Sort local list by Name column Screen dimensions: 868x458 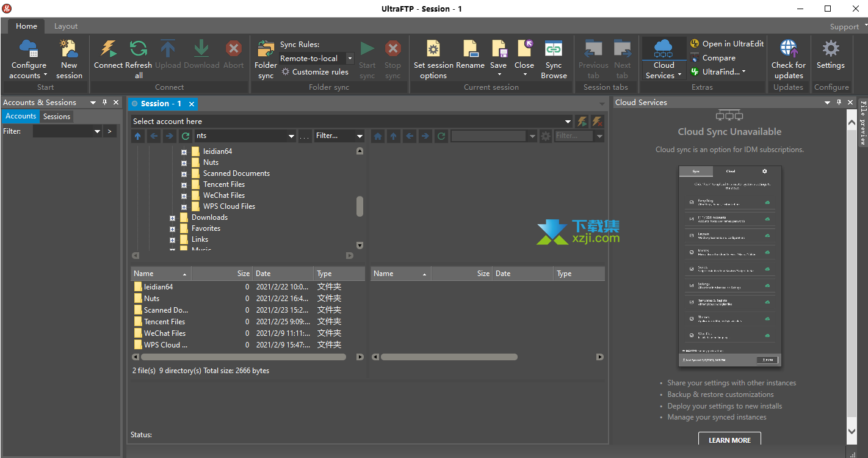pyautogui.click(x=161, y=274)
